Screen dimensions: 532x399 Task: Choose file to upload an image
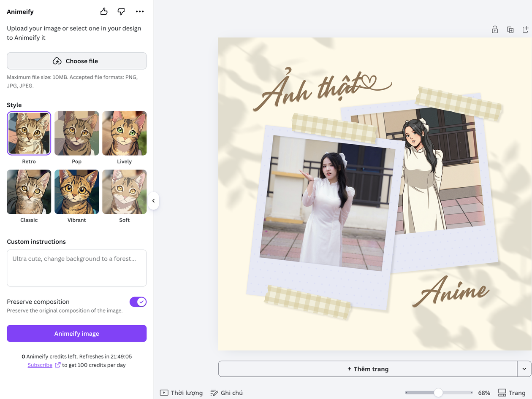click(x=76, y=61)
